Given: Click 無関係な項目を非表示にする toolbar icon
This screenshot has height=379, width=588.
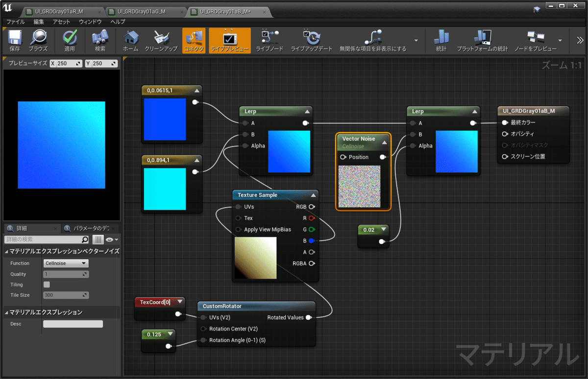Looking at the screenshot, I should pos(373,38).
